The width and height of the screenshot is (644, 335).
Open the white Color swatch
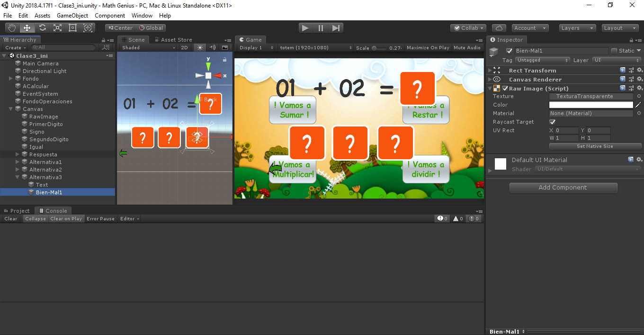click(x=590, y=105)
